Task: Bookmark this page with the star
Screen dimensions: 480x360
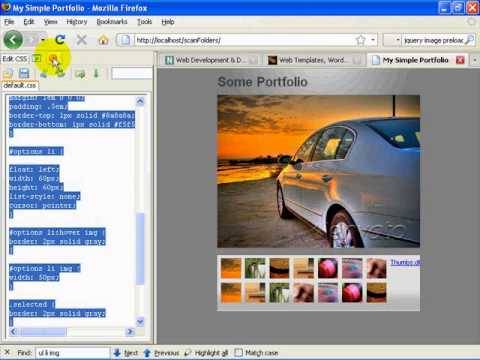Action: 361,40
